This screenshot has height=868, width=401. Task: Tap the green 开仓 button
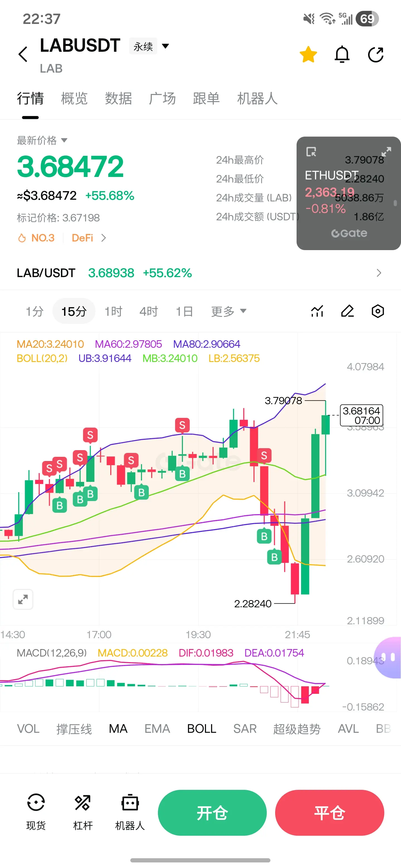tap(212, 813)
